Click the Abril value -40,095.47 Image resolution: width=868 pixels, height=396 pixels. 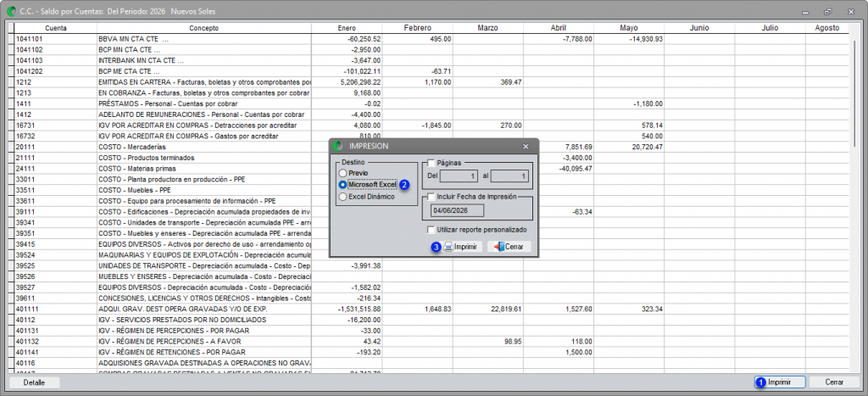(559, 169)
